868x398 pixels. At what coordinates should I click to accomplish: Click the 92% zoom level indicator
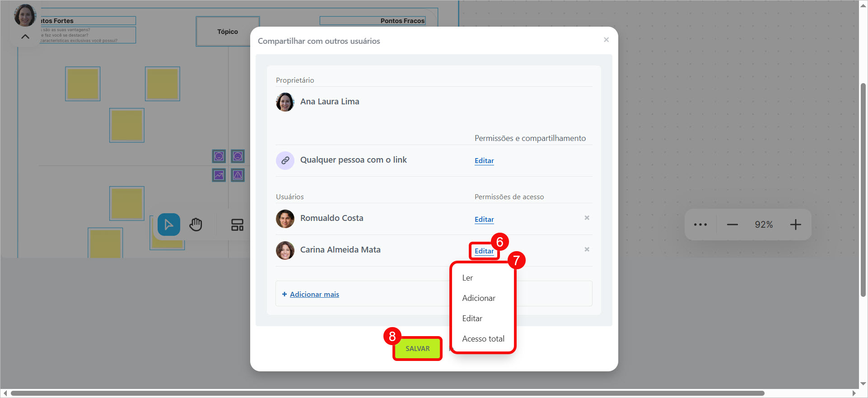point(763,225)
